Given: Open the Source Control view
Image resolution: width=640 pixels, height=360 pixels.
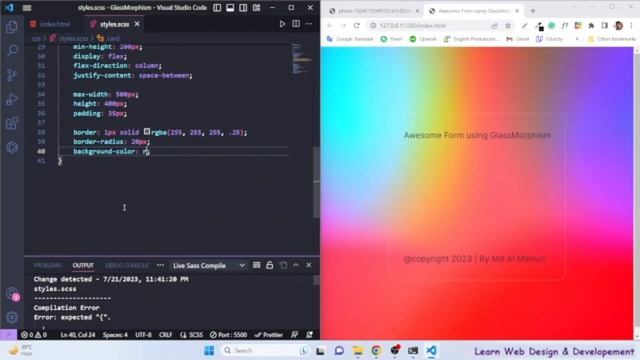Looking at the screenshot, I should pyautogui.click(x=12, y=75).
